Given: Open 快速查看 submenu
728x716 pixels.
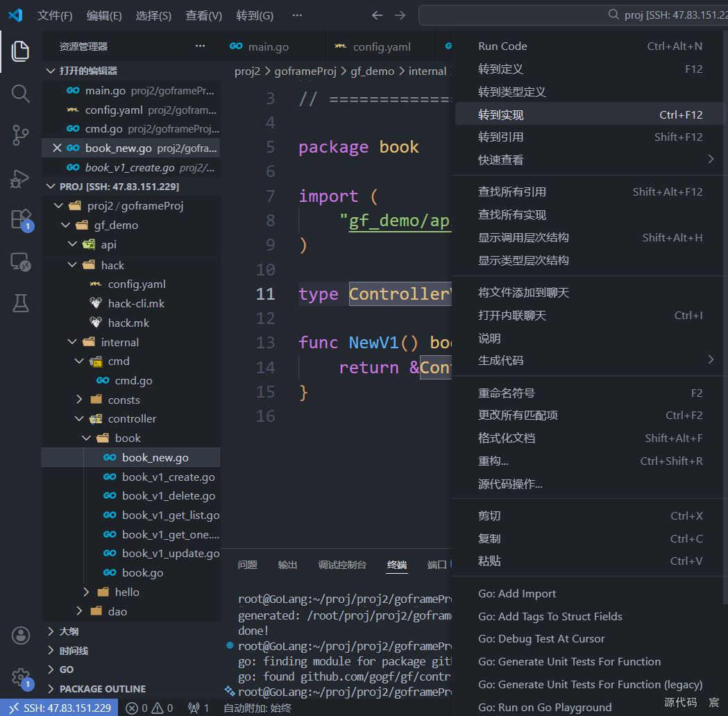Looking at the screenshot, I should click(x=590, y=160).
